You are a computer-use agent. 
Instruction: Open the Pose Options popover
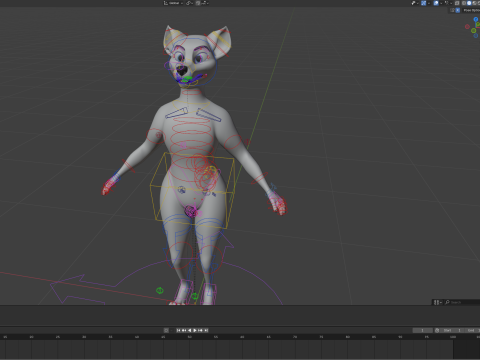tap(472, 10)
